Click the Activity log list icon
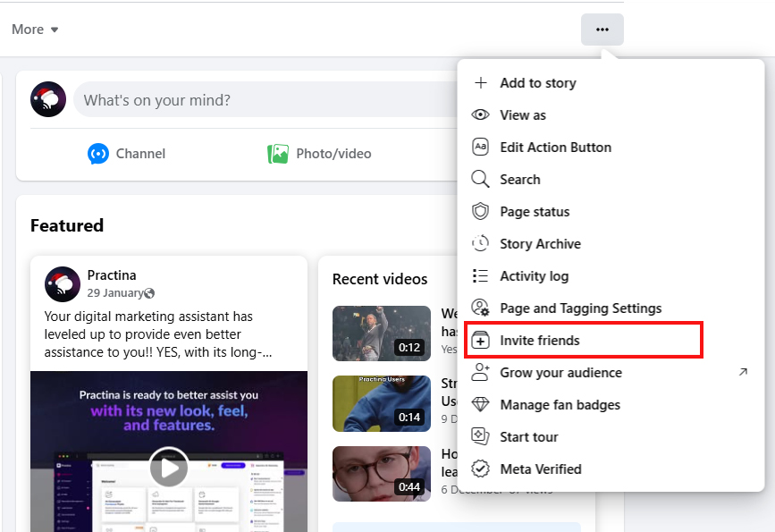This screenshot has height=532, width=775. tap(481, 276)
